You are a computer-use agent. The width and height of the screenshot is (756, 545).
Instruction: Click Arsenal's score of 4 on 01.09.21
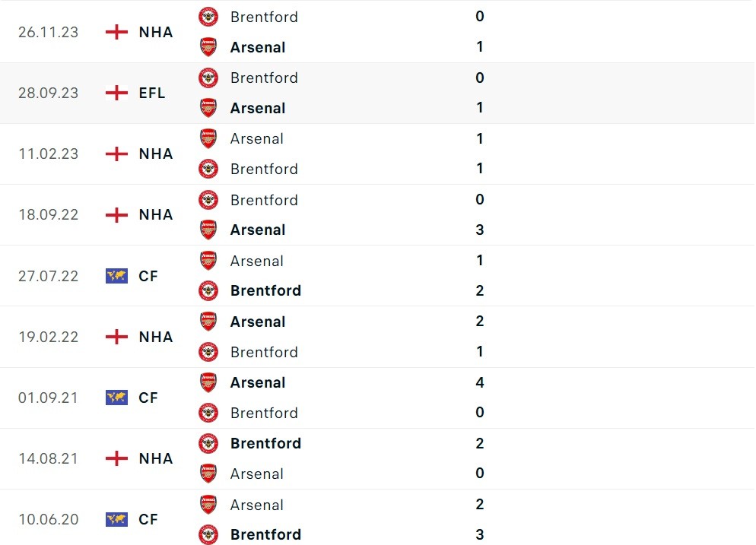click(x=479, y=382)
